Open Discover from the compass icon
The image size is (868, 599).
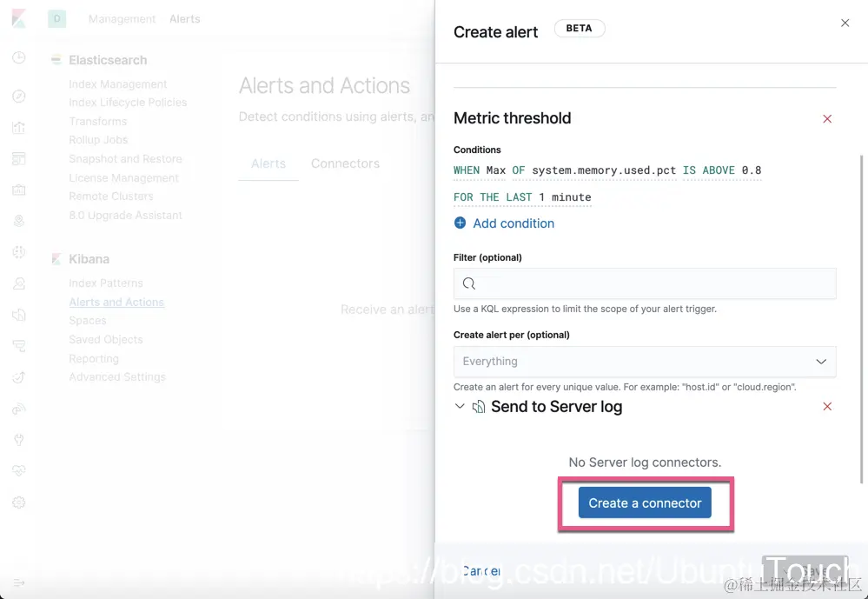click(19, 96)
